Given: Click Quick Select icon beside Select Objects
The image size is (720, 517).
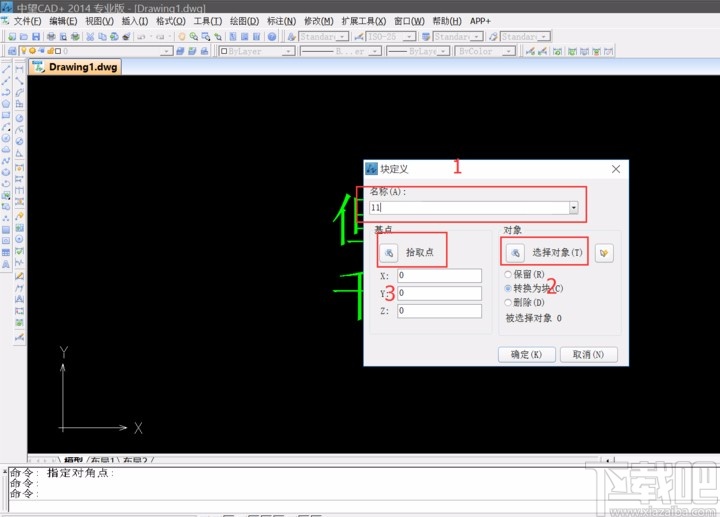Looking at the screenshot, I should click(x=604, y=253).
